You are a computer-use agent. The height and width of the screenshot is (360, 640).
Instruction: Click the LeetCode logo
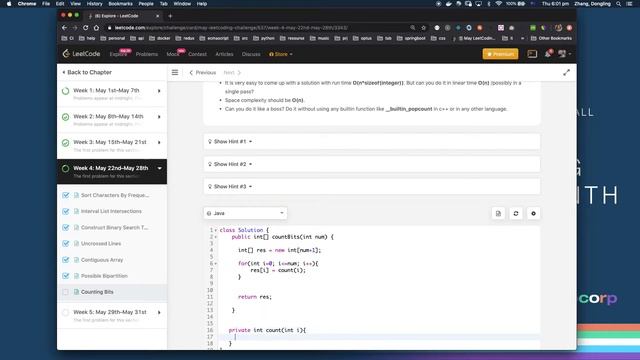click(81, 54)
